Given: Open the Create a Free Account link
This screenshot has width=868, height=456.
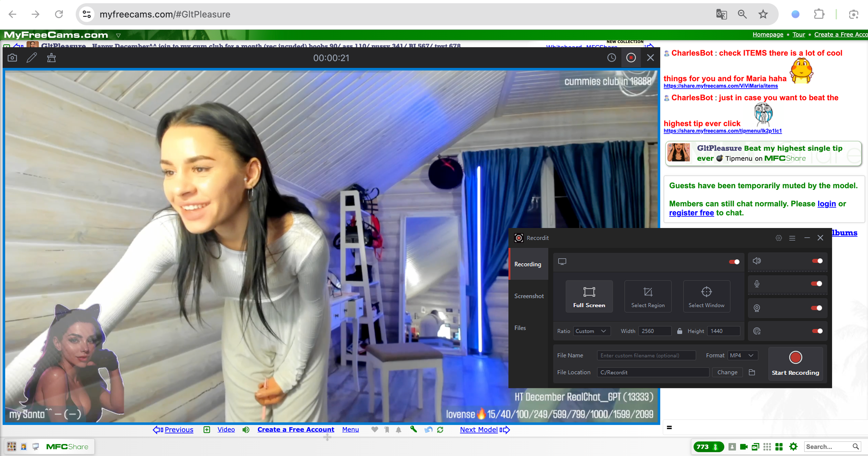Looking at the screenshot, I should 295,430.
